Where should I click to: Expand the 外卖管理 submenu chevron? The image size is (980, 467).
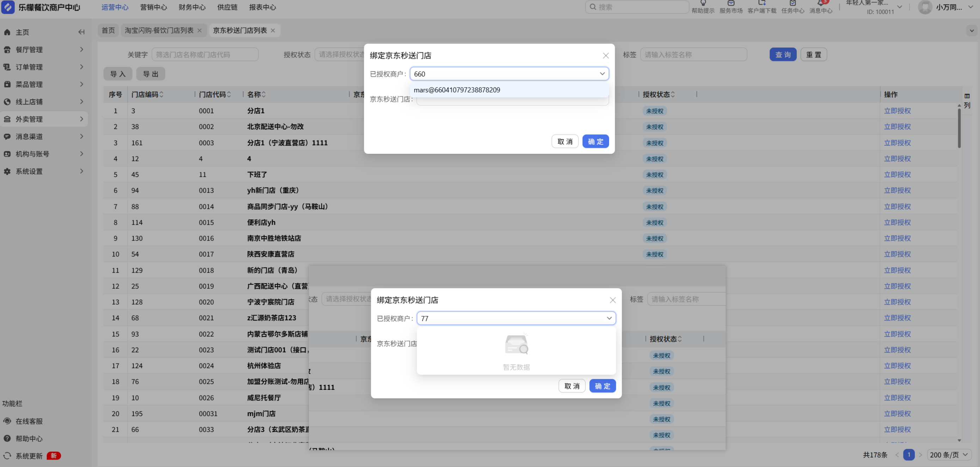(81, 119)
